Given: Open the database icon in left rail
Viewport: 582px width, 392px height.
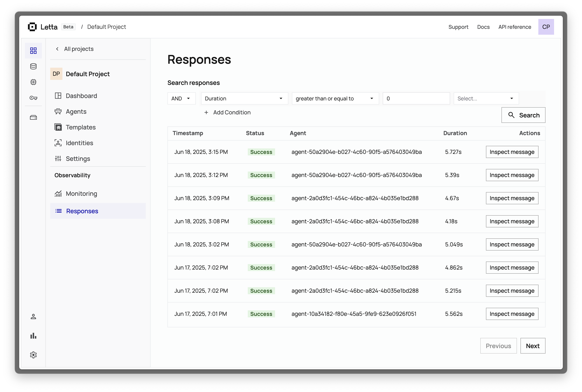Looking at the screenshot, I should tap(33, 67).
